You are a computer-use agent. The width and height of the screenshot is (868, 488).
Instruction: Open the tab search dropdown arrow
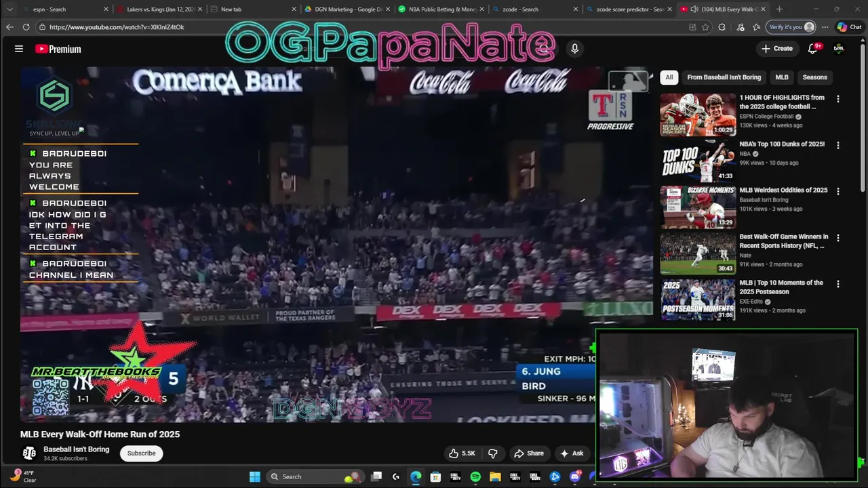point(9,9)
